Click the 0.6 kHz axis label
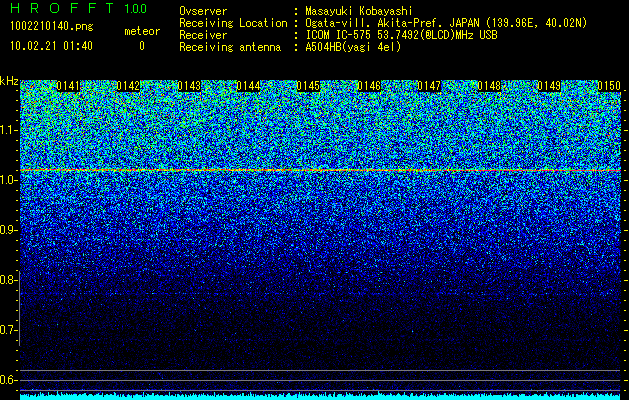This screenshot has height=400, width=629. click(x=9, y=380)
